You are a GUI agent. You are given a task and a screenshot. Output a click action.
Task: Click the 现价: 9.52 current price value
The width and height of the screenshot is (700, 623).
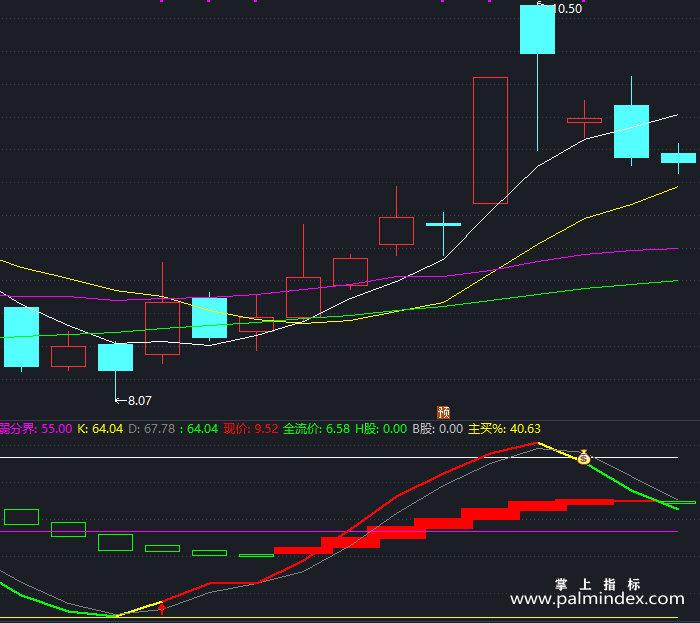(x=251, y=429)
